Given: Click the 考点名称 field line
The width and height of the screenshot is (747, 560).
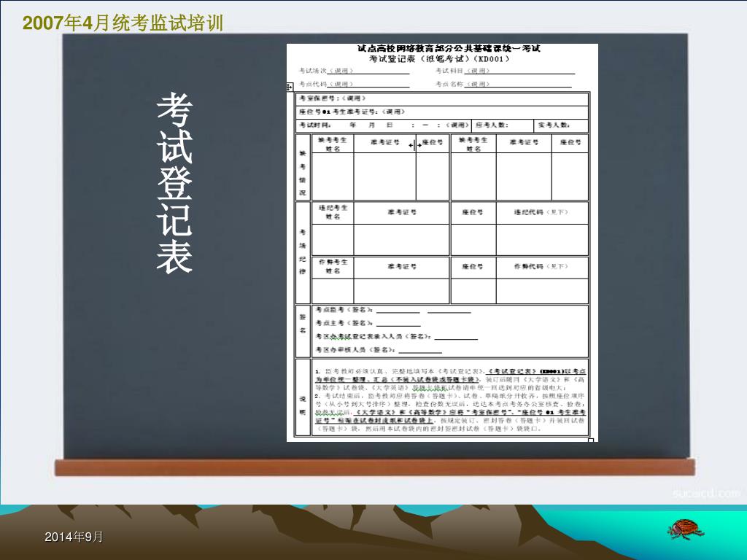Looking at the screenshot, I should [x=503, y=85].
